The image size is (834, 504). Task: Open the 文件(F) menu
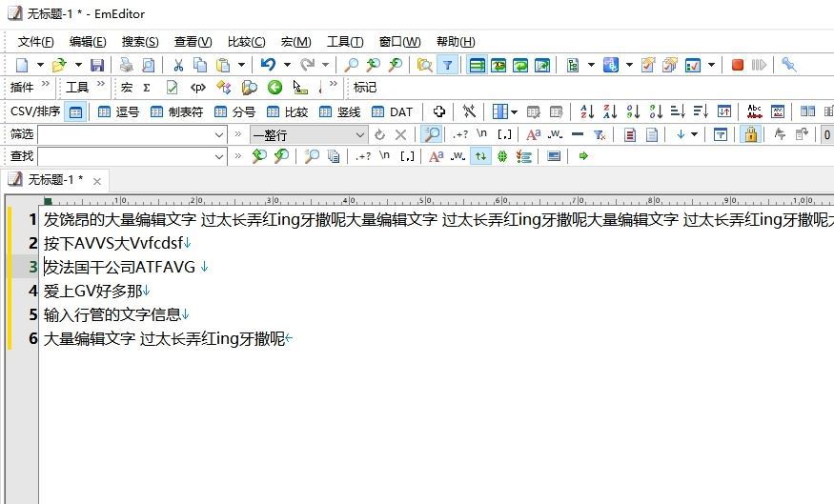[x=35, y=42]
